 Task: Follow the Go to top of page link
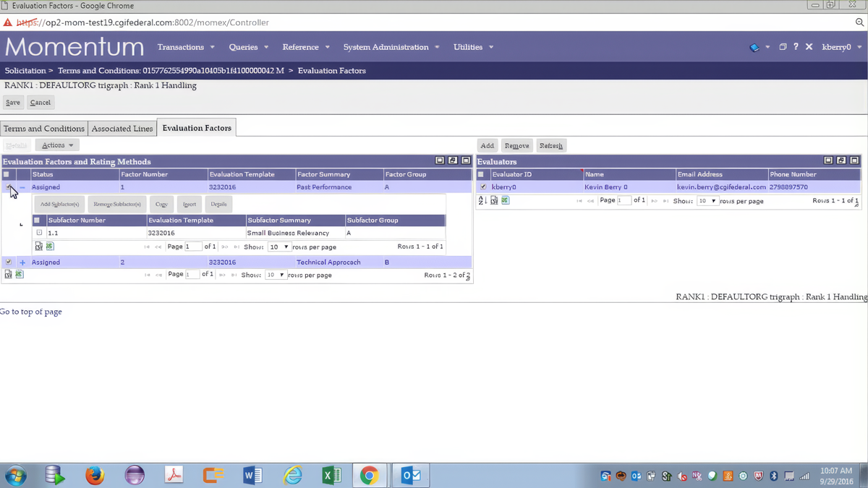coord(31,311)
